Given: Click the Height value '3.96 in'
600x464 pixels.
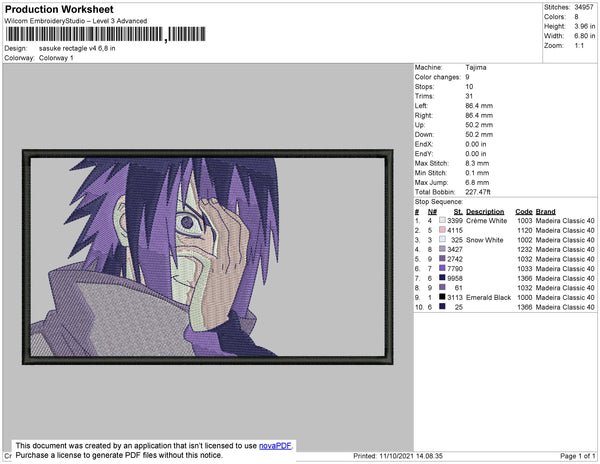Looking at the screenshot, I should tap(584, 26).
